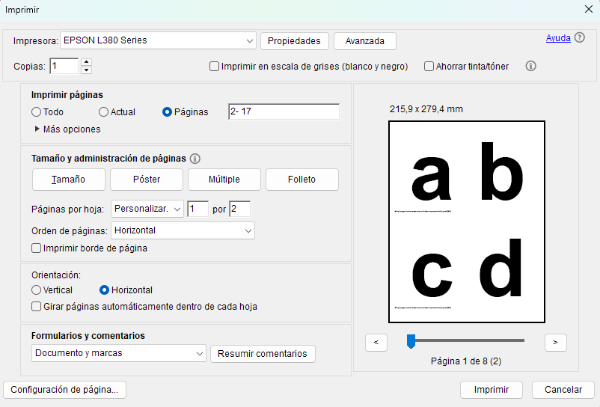Click info icon beside Tamaño y administración de páginas
The image size is (600, 407).
tap(195, 158)
